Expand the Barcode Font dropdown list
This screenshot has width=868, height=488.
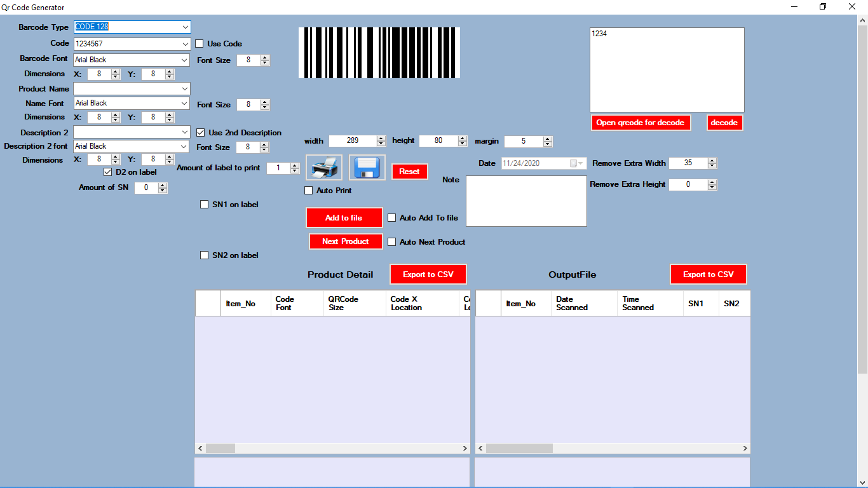coord(185,59)
